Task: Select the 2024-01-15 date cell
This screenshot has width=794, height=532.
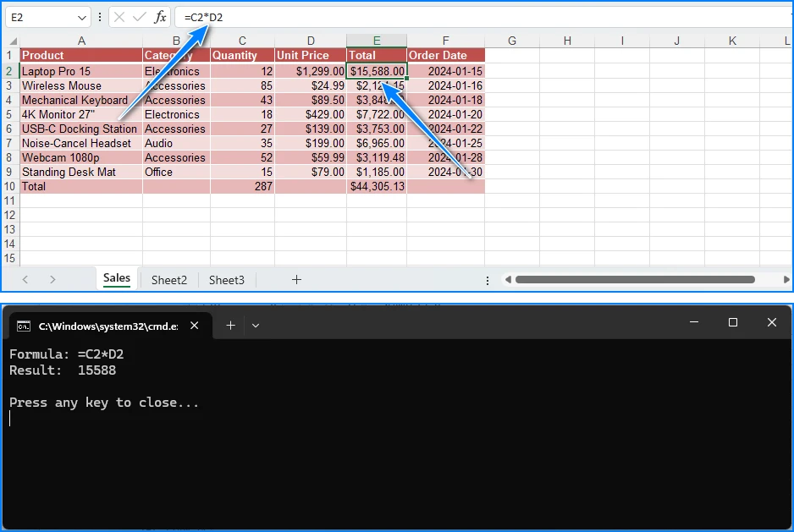Action: (x=445, y=71)
